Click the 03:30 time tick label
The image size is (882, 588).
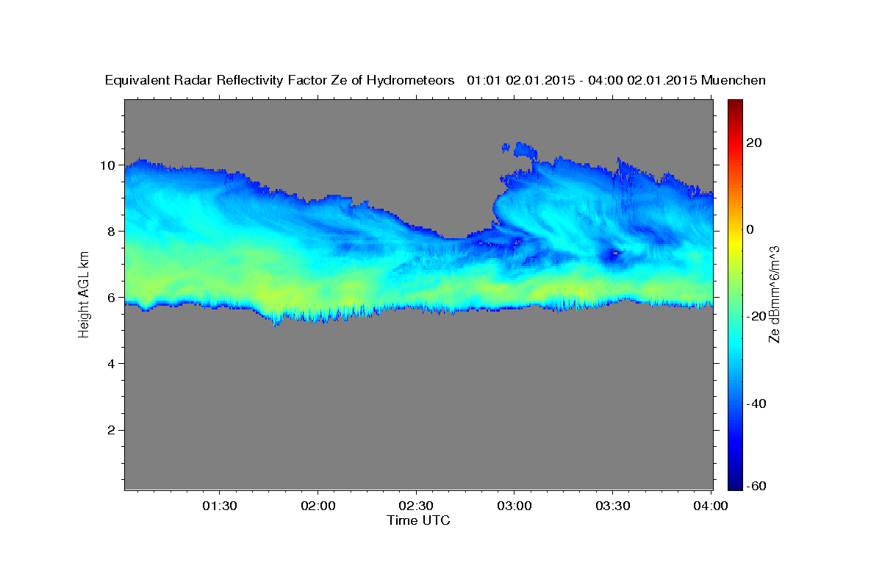[x=612, y=506]
